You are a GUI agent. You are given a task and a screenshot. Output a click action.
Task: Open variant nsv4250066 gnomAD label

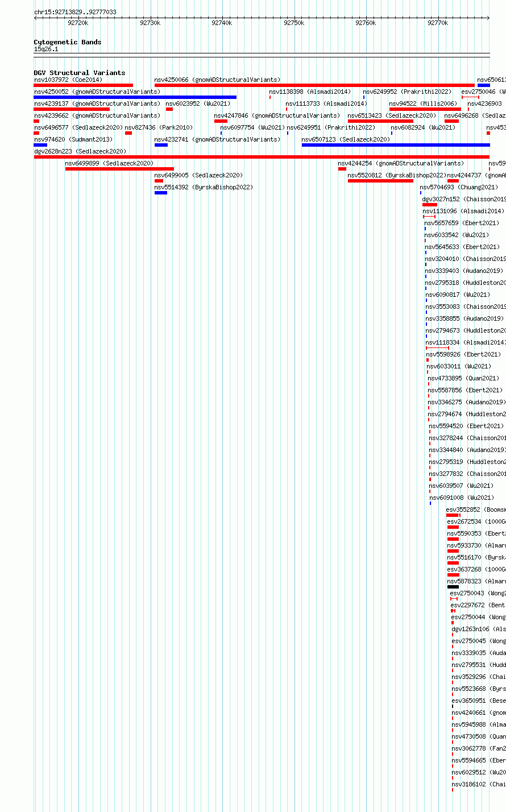(x=217, y=80)
